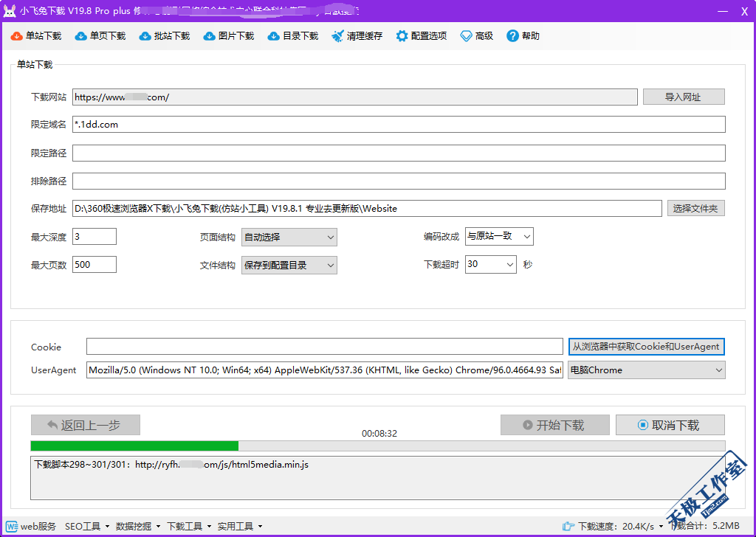Open the 单站下载 toolbar tab

36,36
